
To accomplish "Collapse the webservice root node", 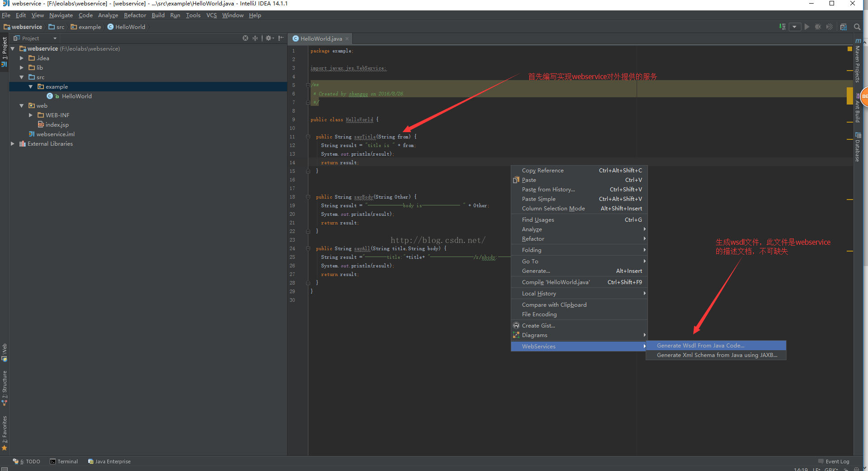I will [13, 48].
